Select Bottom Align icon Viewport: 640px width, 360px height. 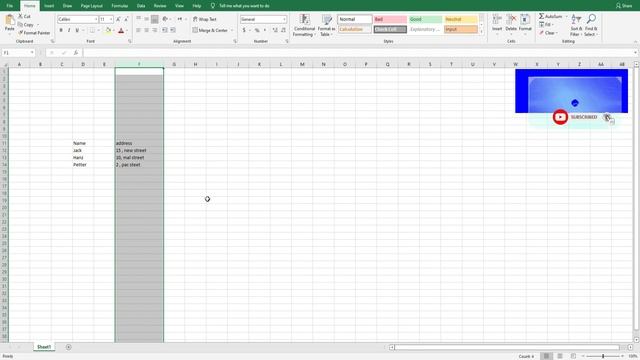[154, 19]
